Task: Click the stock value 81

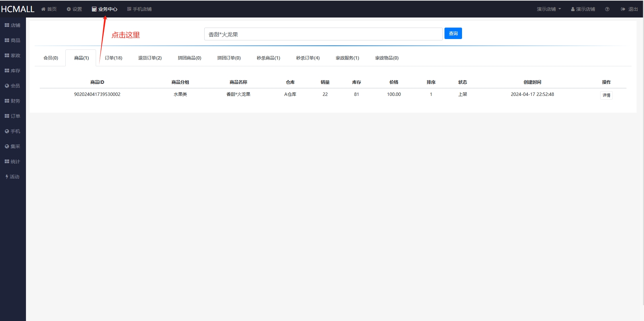Action: pos(356,94)
